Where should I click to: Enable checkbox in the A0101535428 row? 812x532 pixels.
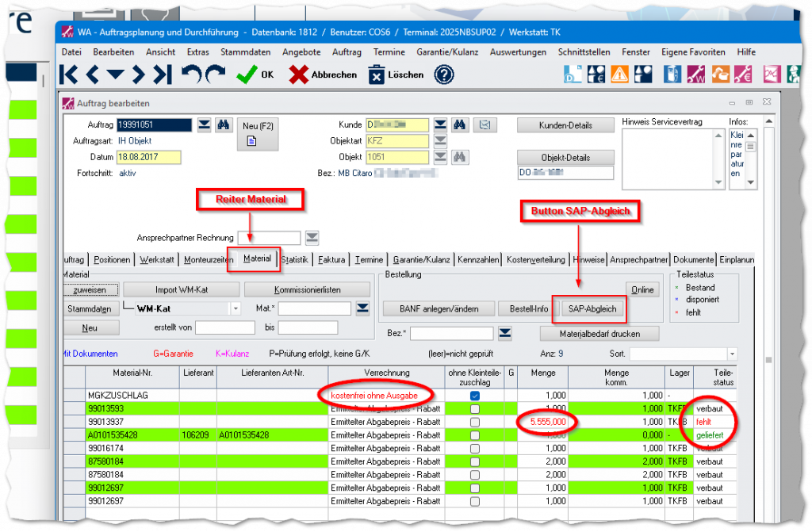pos(474,435)
